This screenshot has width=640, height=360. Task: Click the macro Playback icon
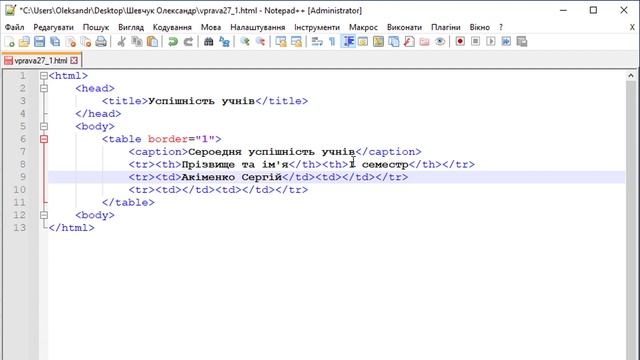(x=491, y=42)
